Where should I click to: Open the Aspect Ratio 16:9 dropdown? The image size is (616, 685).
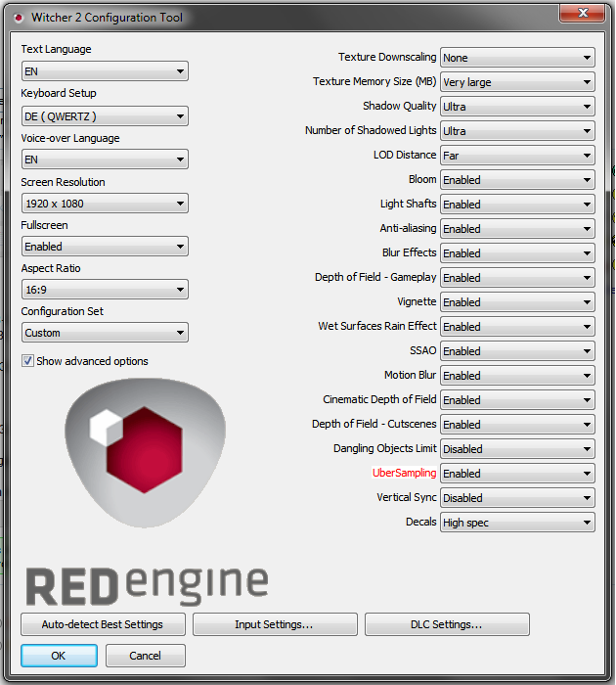coord(105,290)
